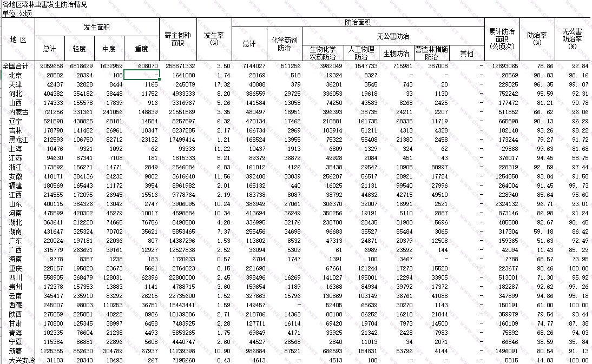The width and height of the screenshot is (592, 364).
Task: Select the 北京 row label
Action: [x=16, y=75]
